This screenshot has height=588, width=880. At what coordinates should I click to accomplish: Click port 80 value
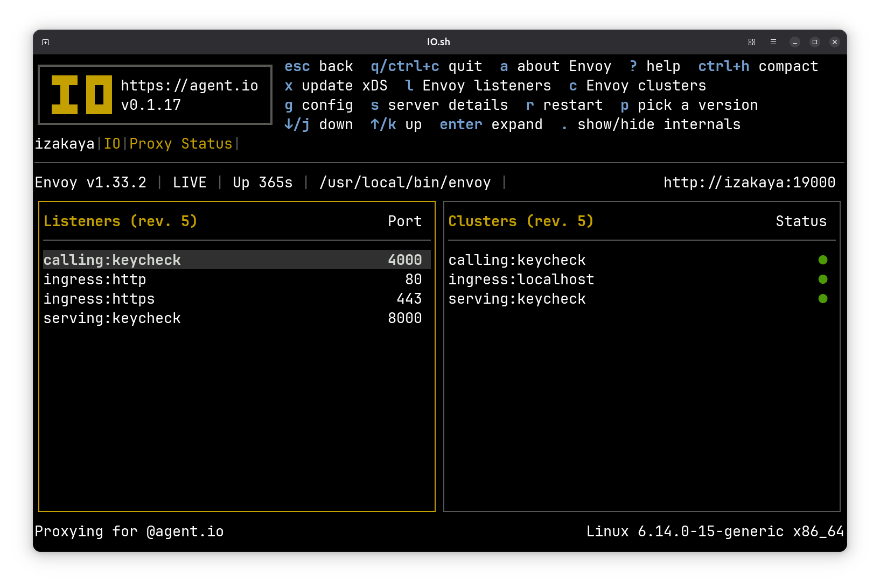[x=414, y=279]
